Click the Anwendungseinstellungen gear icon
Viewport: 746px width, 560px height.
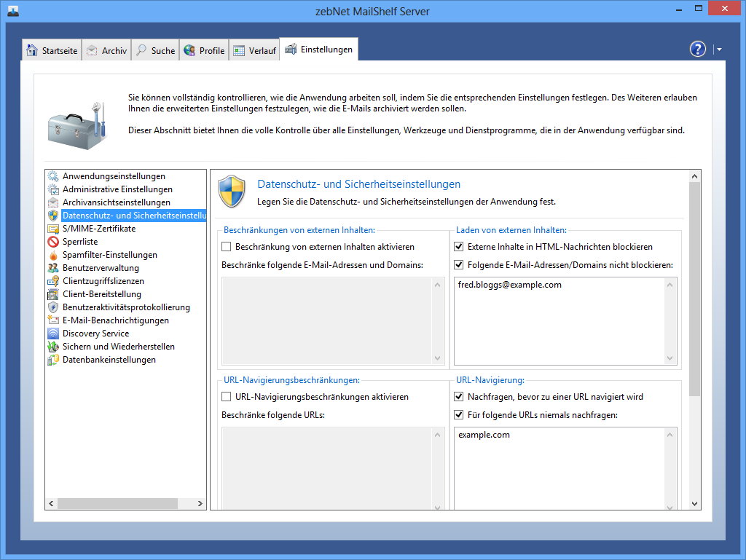coord(53,176)
